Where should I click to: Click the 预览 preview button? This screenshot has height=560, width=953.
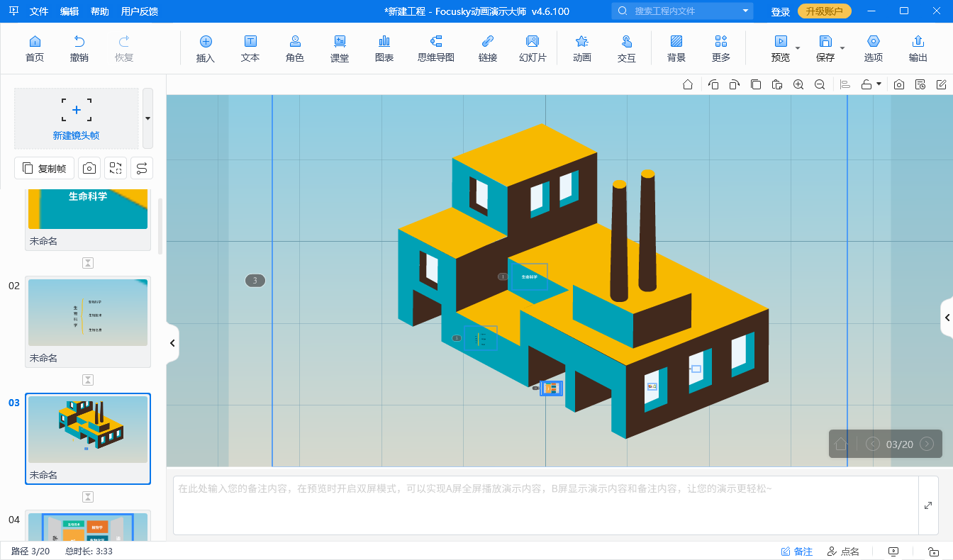click(780, 48)
